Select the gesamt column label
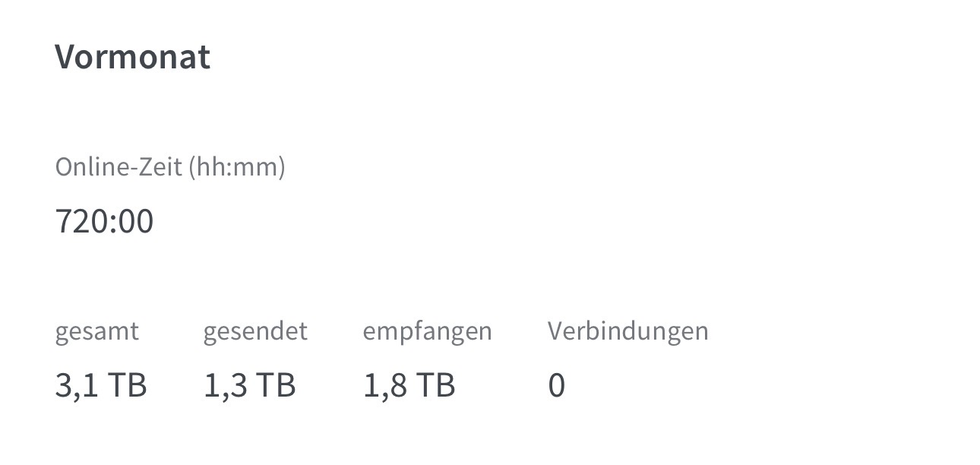980x465 pixels. [x=97, y=332]
